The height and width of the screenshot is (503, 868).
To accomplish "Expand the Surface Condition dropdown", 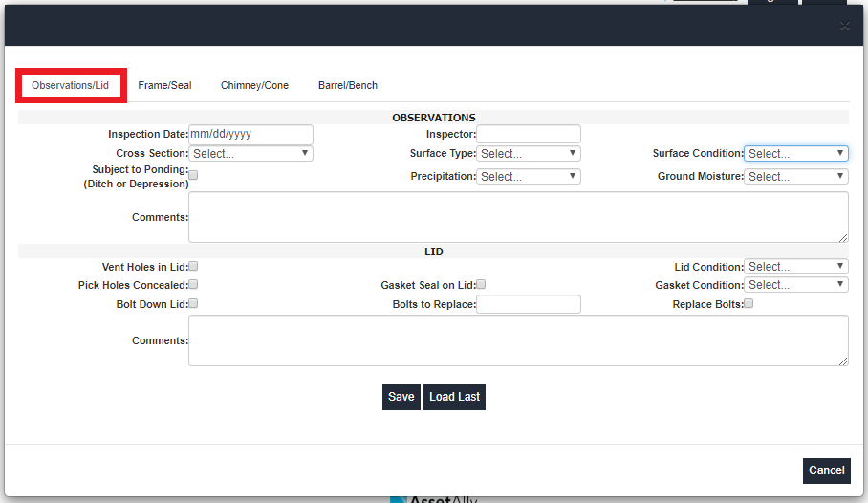I will click(796, 153).
